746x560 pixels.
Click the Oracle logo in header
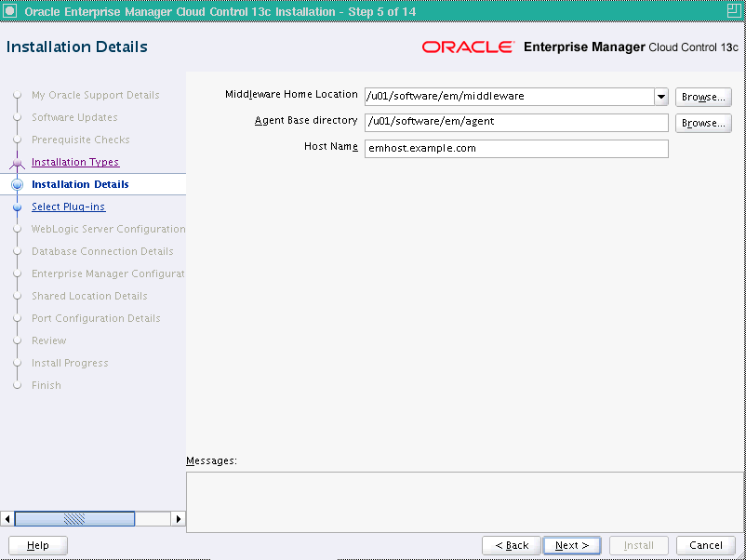[468, 47]
